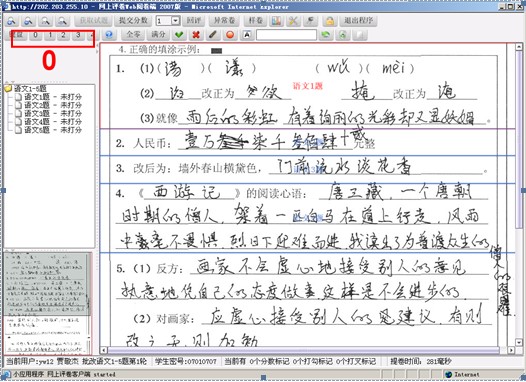Click the bar chart statistics icon

[x=276, y=21]
